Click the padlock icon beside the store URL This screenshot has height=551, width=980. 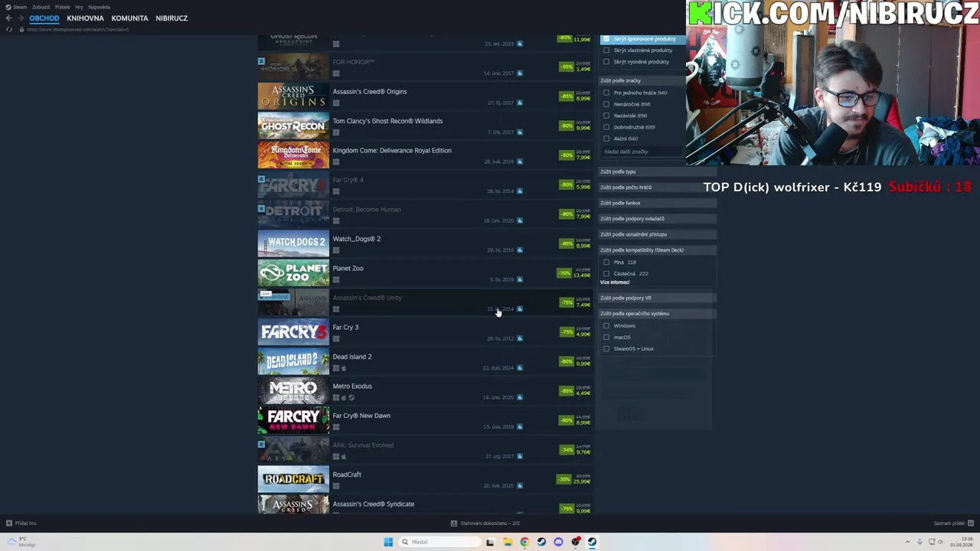click(x=22, y=29)
